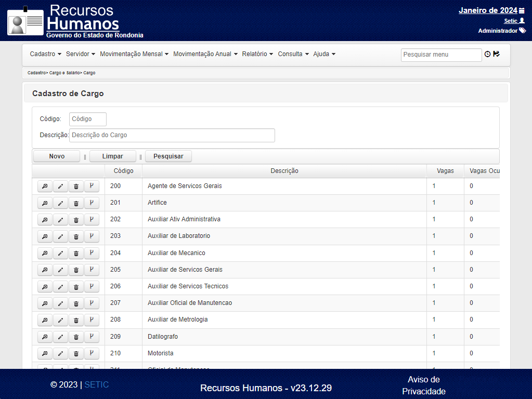Click the Cargo breadcrumb entry
Viewport: 532px width, 399px height.
(x=89, y=73)
